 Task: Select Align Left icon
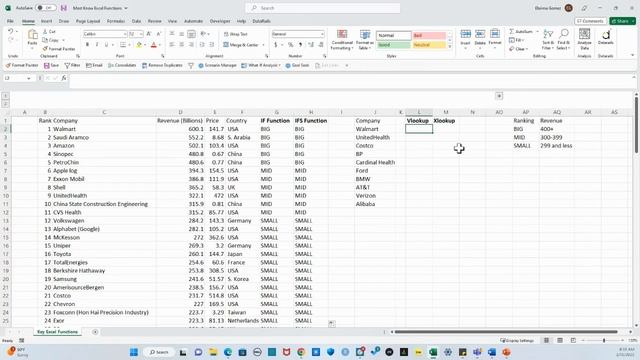coord(172,44)
